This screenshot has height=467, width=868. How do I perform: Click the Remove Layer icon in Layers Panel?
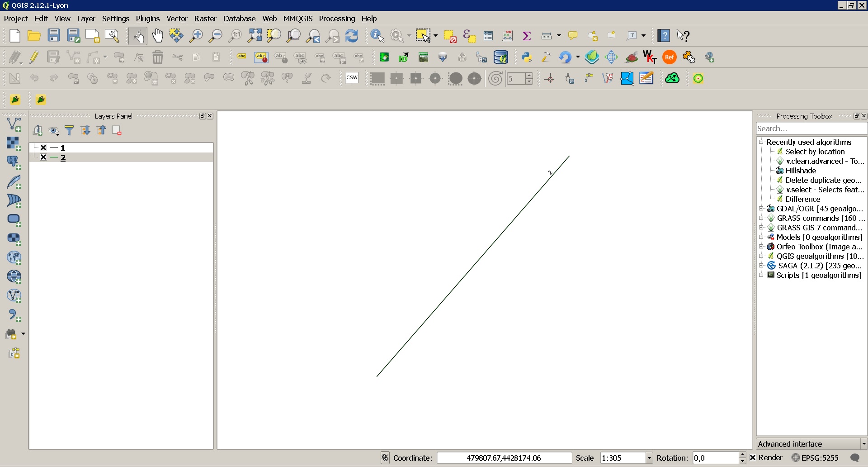[x=117, y=131]
